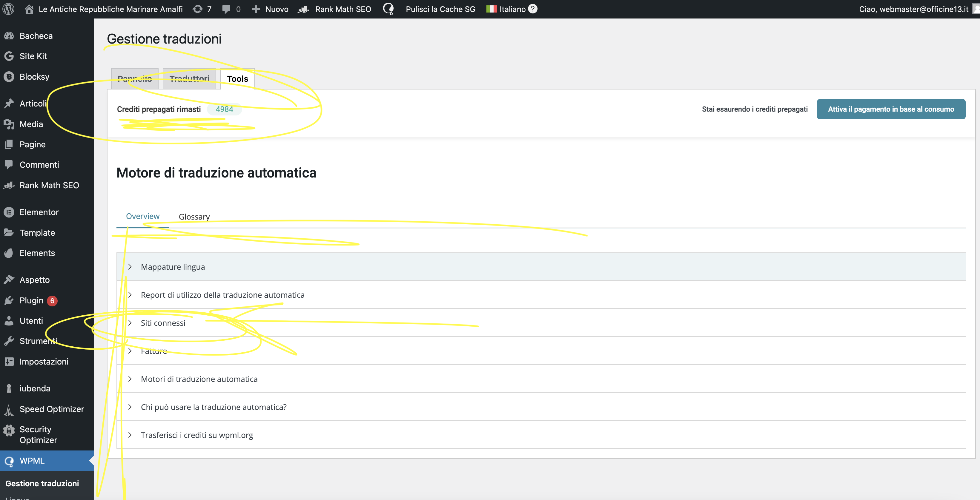Screen dimensions: 980x500
Task: Switch to the Tools tab
Action: [237, 79]
